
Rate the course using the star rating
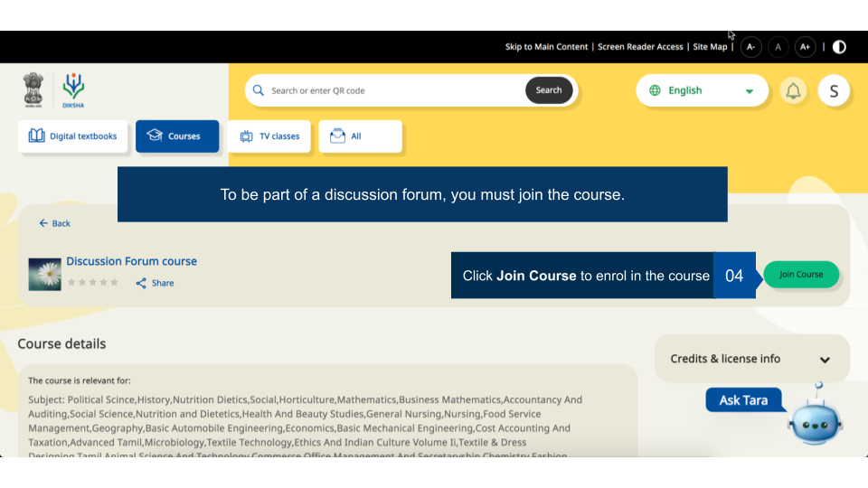93,283
